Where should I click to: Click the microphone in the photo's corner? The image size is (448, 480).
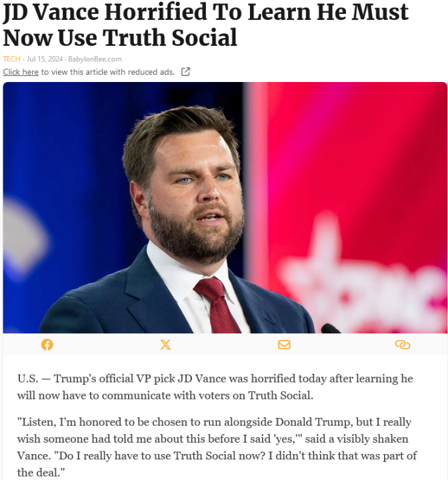pos(330,328)
